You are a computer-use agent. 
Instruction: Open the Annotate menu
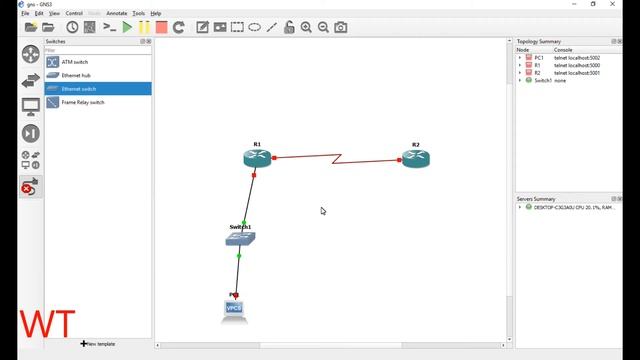(117, 13)
